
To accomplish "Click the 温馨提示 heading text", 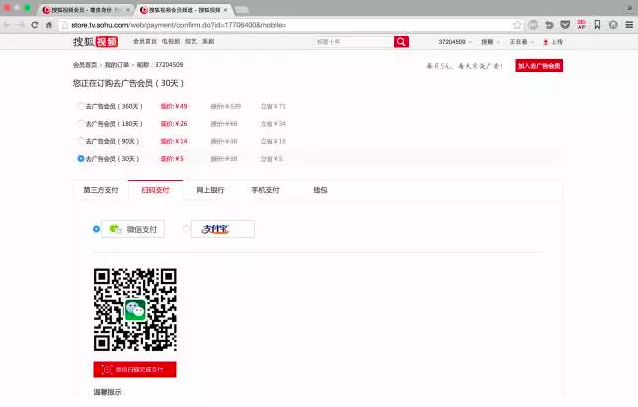I will click(x=107, y=392).
